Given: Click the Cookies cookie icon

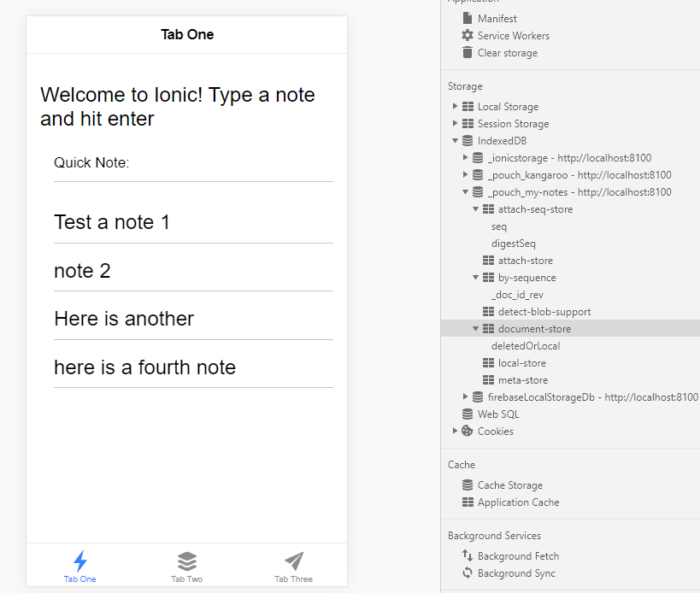Looking at the screenshot, I should (467, 431).
